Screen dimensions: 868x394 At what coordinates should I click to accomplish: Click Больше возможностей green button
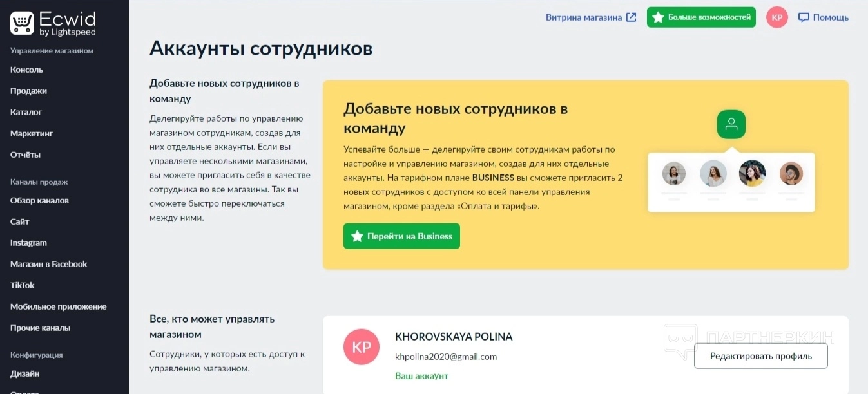pos(701,17)
